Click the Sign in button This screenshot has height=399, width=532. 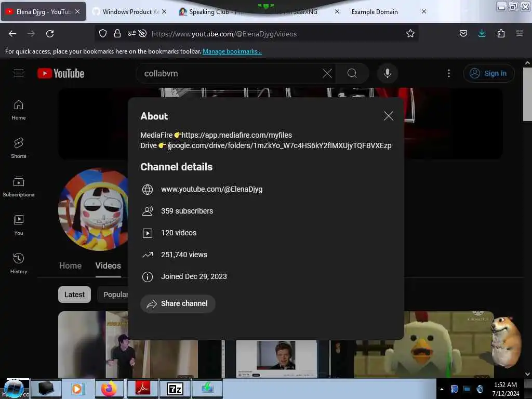(489, 73)
